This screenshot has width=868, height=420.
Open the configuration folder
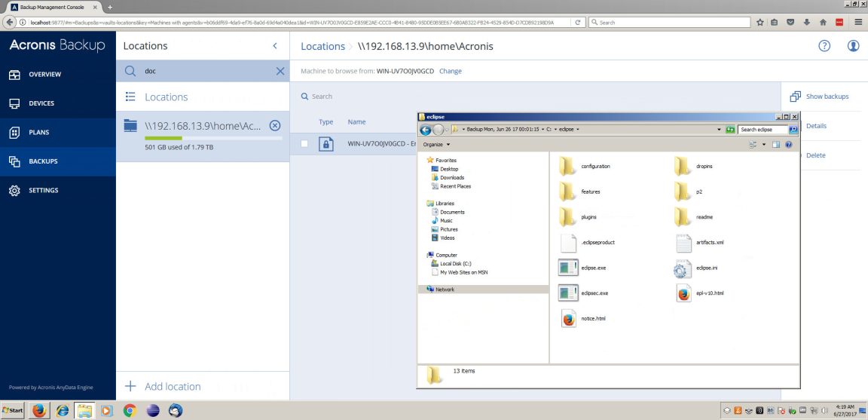pos(568,166)
